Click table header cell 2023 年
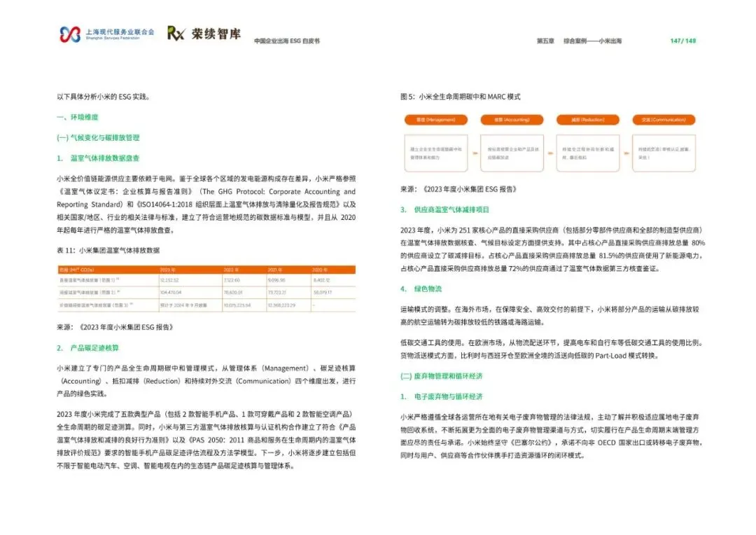 tap(168, 270)
